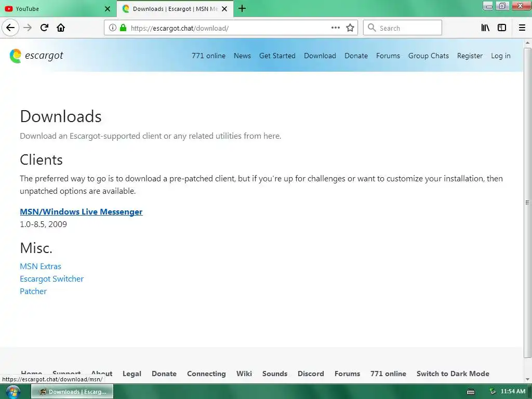Close the Downloads Escargot tab
532x399 pixels.
click(224, 9)
